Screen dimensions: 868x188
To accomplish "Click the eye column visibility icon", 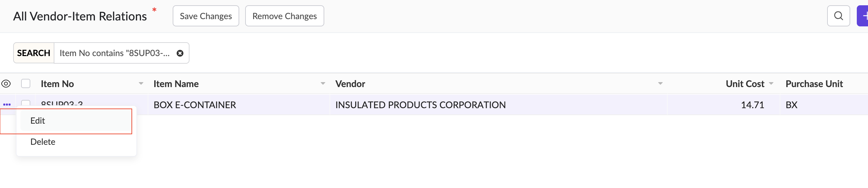I will tap(6, 83).
